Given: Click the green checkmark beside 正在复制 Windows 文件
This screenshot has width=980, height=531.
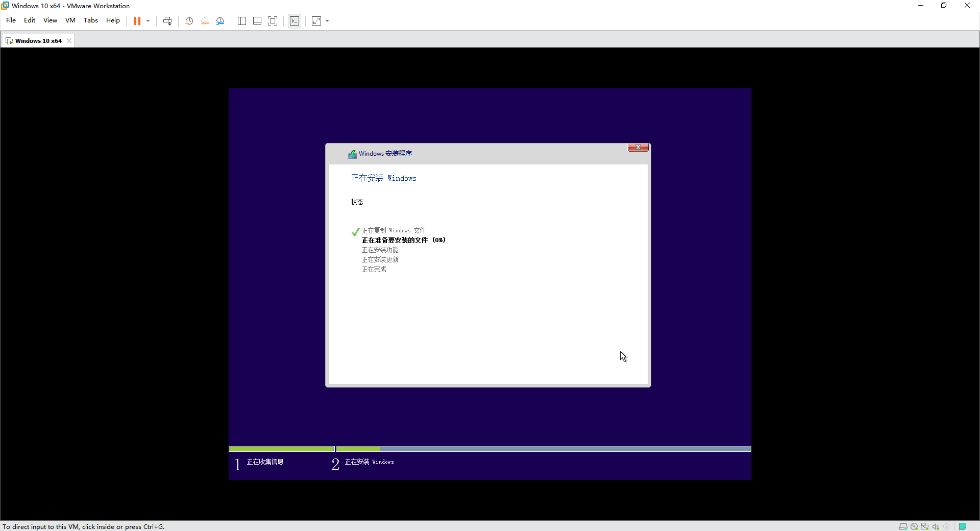Looking at the screenshot, I should tap(355, 232).
